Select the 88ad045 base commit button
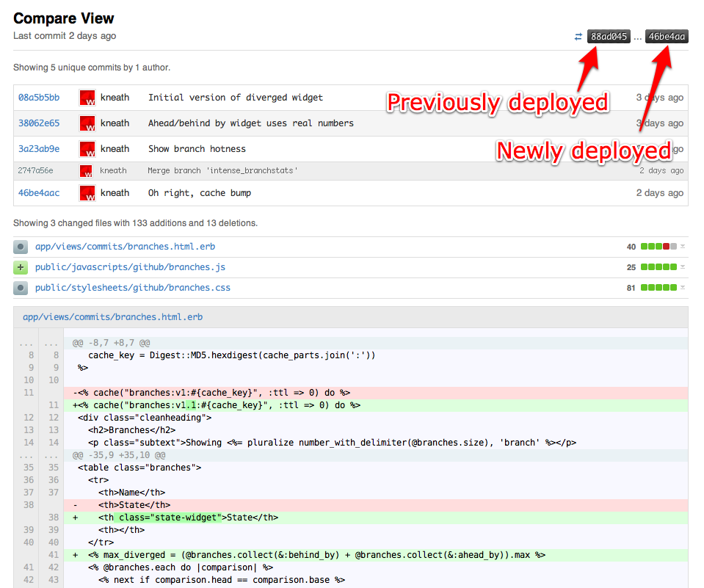This screenshot has height=588, width=704. click(x=609, y=37)
